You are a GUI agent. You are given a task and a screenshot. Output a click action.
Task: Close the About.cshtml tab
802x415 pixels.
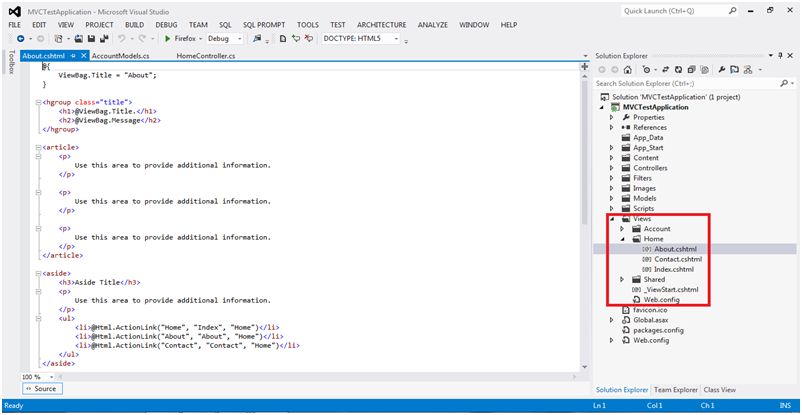click(84, 55)
